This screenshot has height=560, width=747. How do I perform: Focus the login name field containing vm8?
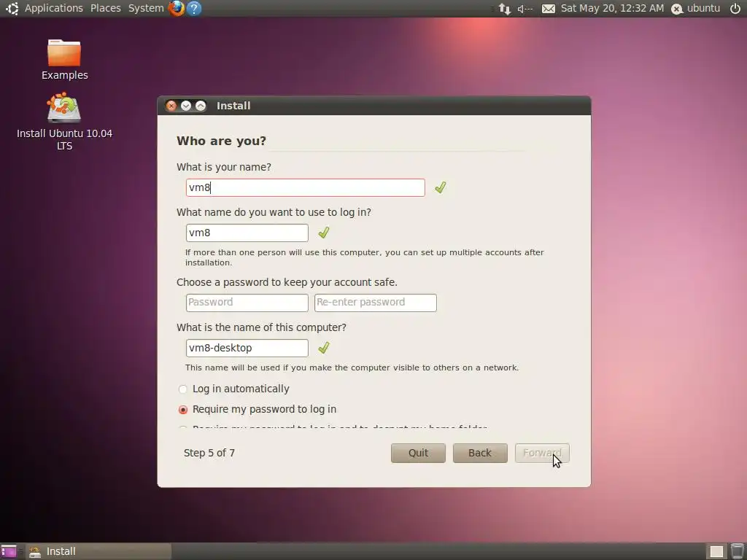pyautogui.click(x=247, y=233)
